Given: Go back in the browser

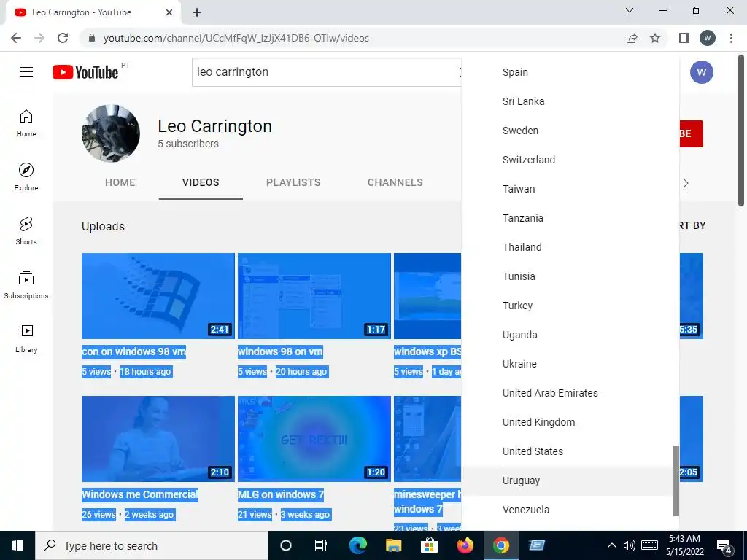Looking at the screenshot, I should [16, 38].
